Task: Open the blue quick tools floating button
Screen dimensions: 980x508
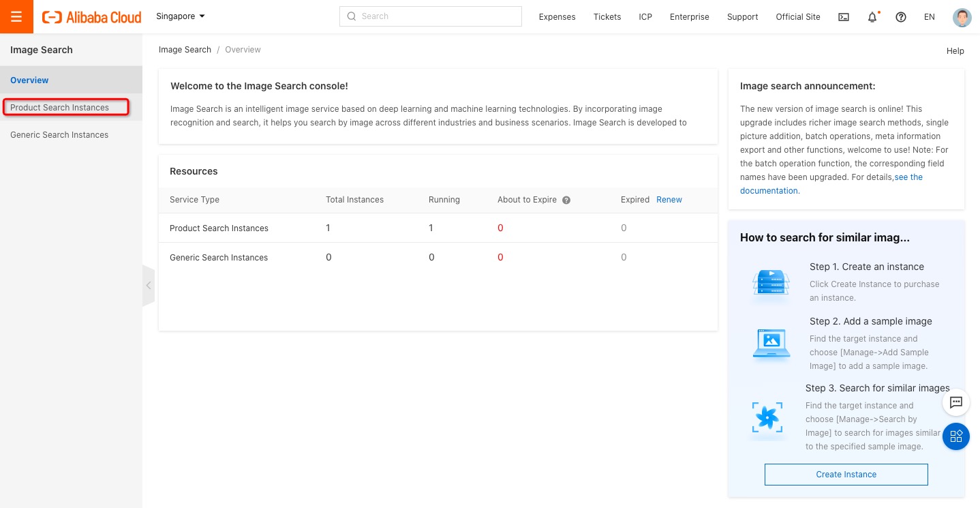Action: coord(955,436)
